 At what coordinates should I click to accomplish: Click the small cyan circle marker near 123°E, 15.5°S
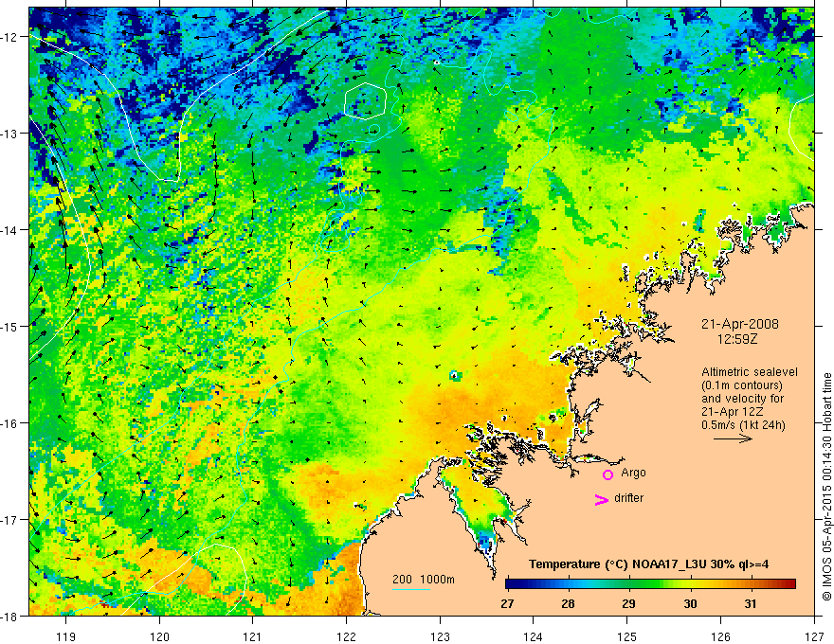(x=454, y=375)
